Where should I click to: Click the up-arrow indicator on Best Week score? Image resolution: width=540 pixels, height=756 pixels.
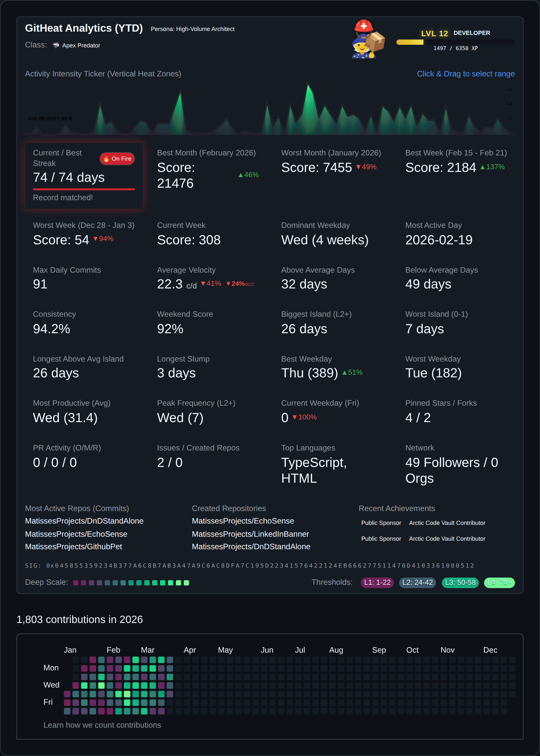(x=483, y=168)
